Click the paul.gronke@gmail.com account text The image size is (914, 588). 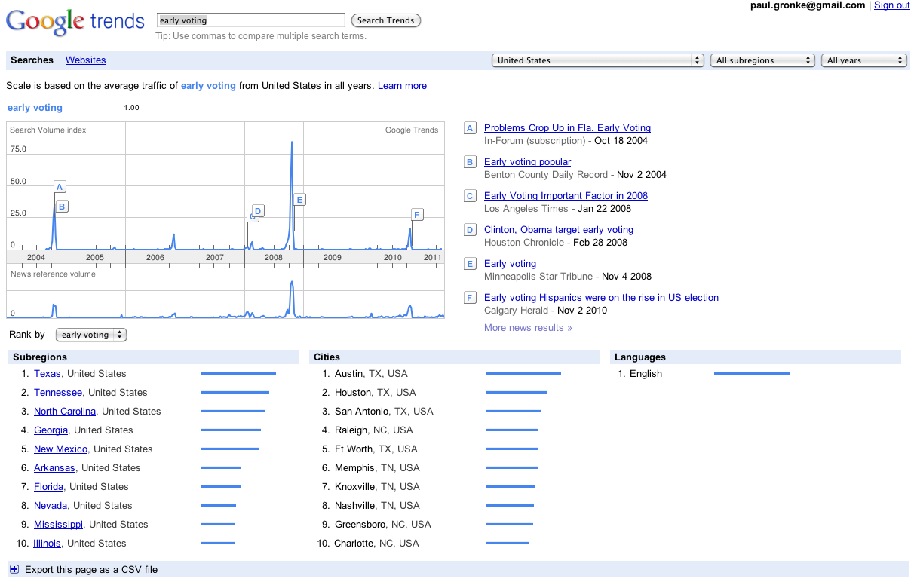pyautogui.click(x=808, y=5)
